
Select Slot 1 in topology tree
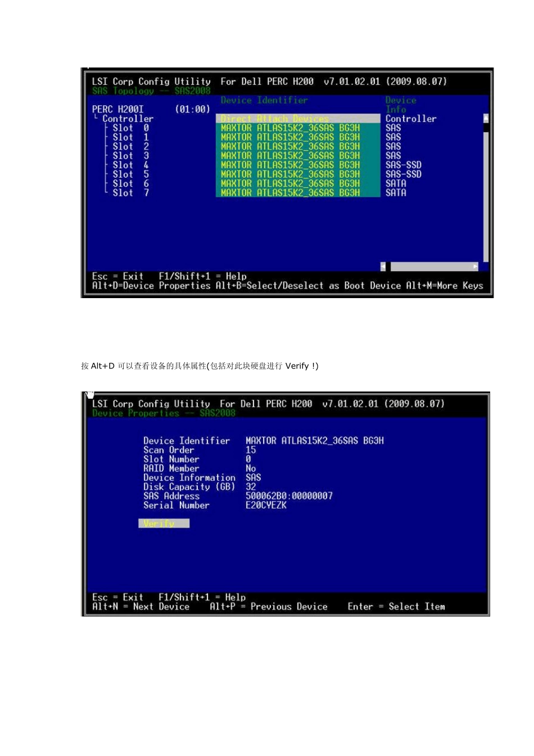(130, 137)
